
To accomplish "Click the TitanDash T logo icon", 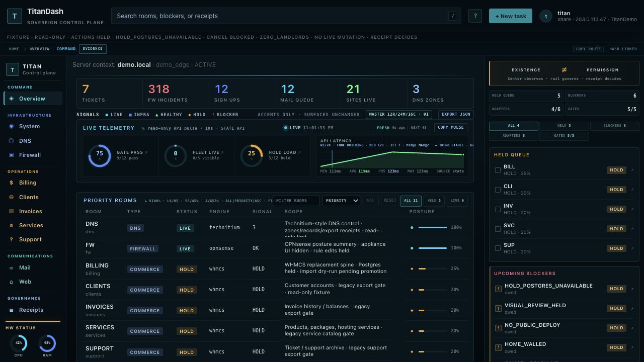I will 15,16.
